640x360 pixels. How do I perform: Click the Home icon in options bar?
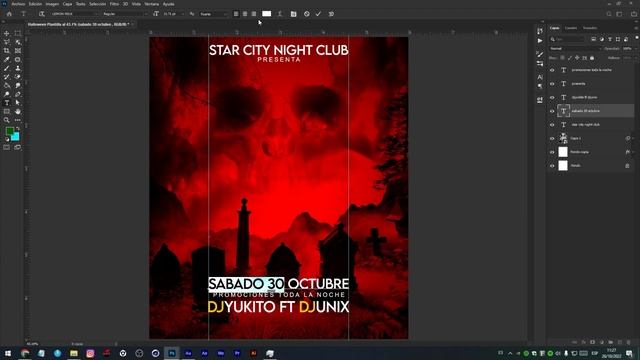9,14
